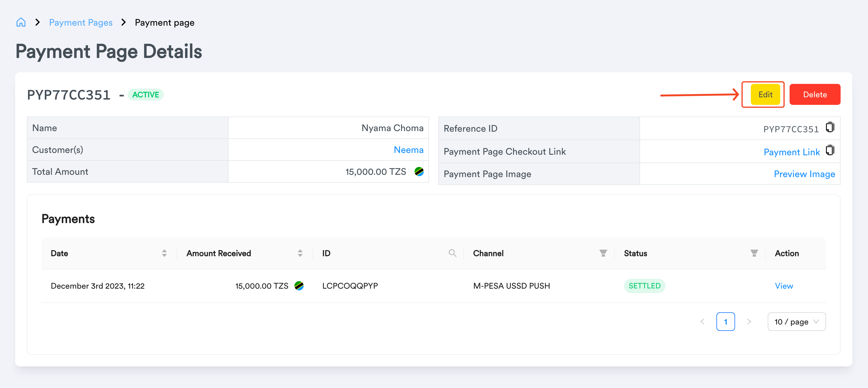This screenshot has height=388, width=868.
Task: Open the ID column search icon
Action: [453, 253]
